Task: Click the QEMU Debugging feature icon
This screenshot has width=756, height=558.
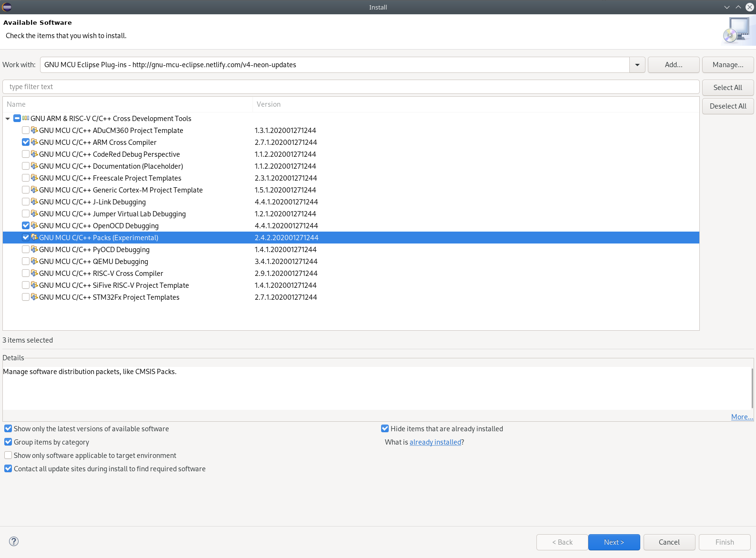Action: pos(34,261)
